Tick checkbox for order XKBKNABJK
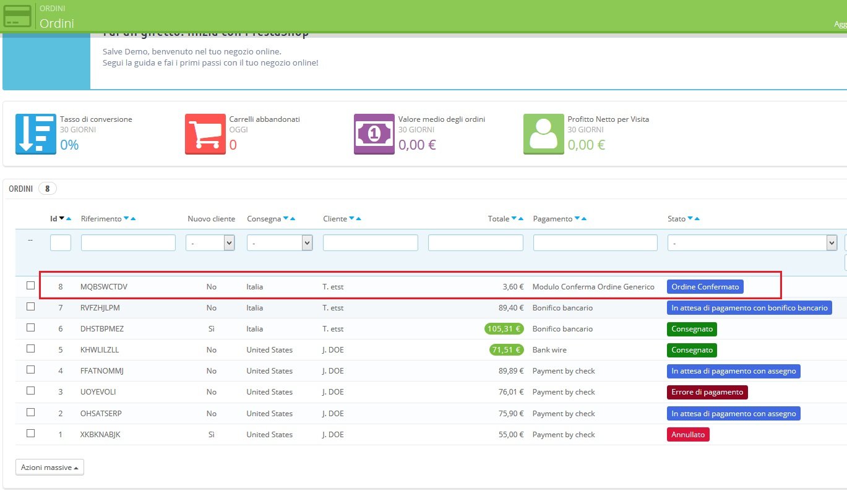 point(30,434)
